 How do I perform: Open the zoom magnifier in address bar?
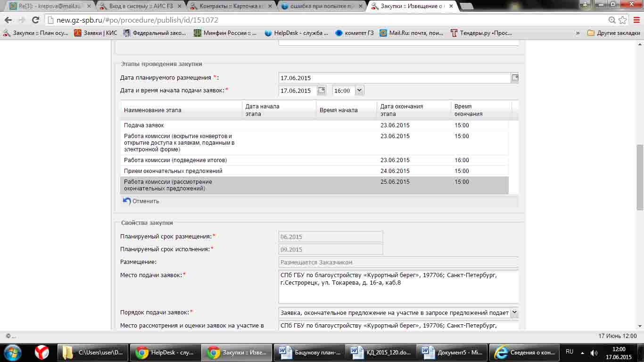click(612, 20)
